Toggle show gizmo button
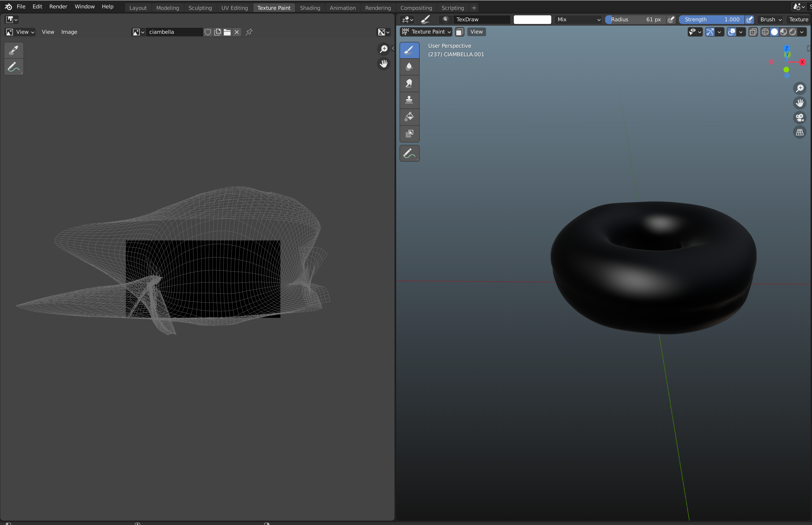 [710, 32]
